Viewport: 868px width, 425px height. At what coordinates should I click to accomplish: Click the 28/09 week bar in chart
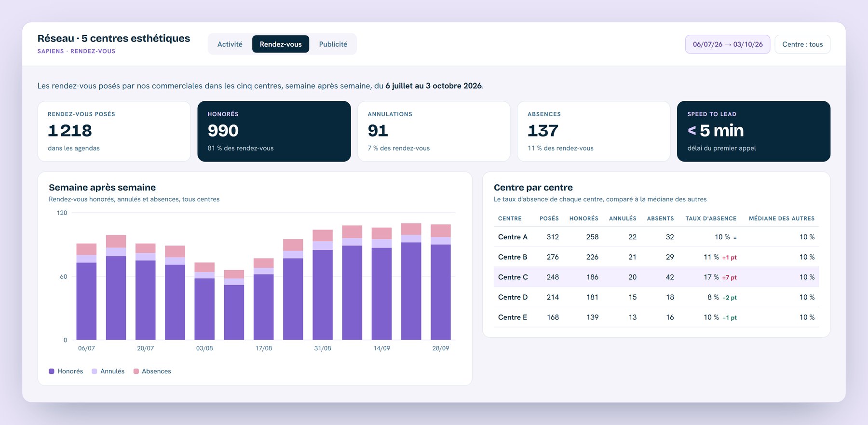[x=441, y=282]
